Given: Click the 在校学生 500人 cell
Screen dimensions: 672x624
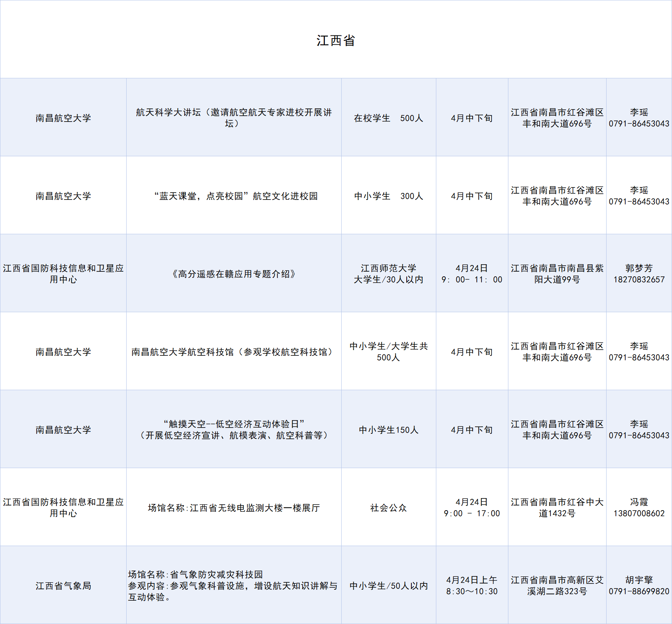Looking at the screenshot, I should pos(389,117).
